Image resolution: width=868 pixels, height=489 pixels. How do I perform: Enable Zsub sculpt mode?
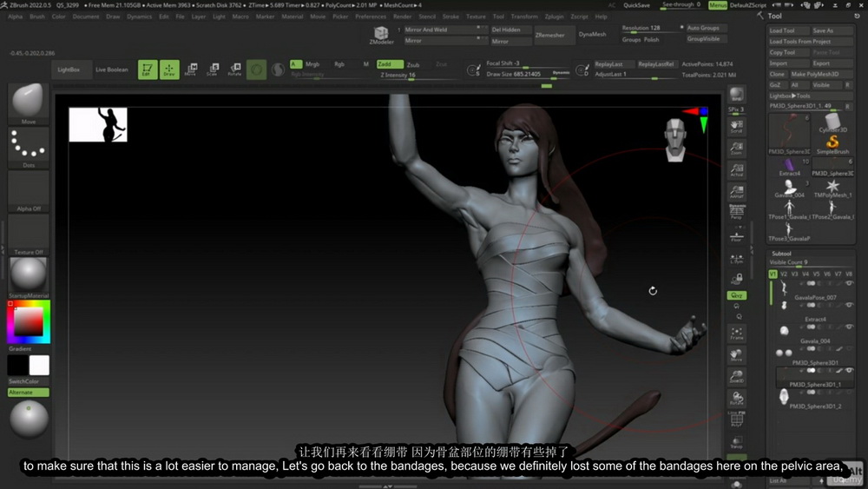[413, 65]
